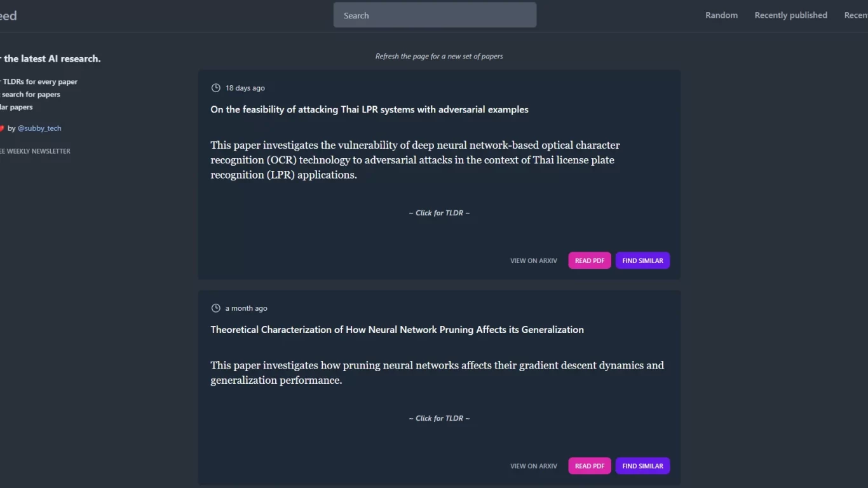Viewport: 868px width, 488px height.
Task: Open the Neural Network Pruning paper title
Action: click(397, 330)
